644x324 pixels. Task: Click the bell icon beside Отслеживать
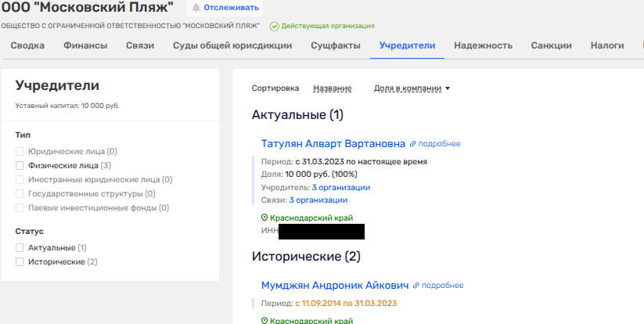click(196, 8)
